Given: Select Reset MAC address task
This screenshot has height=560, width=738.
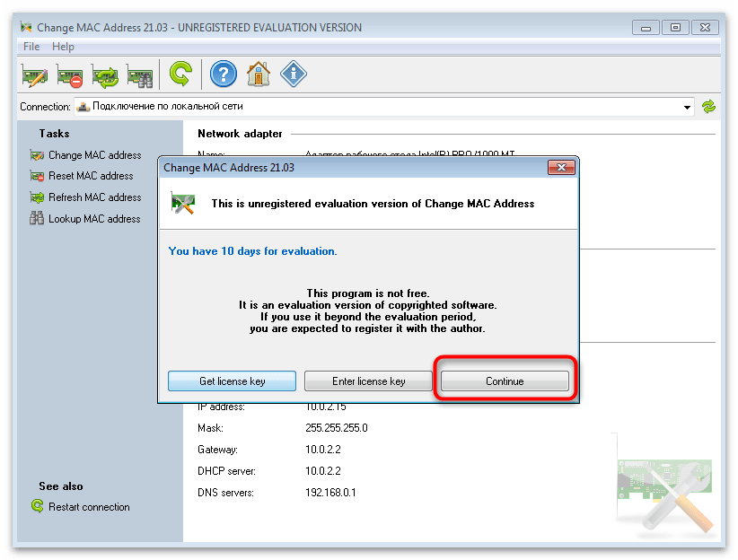Looking at the screenshot, I should [82, 176].
